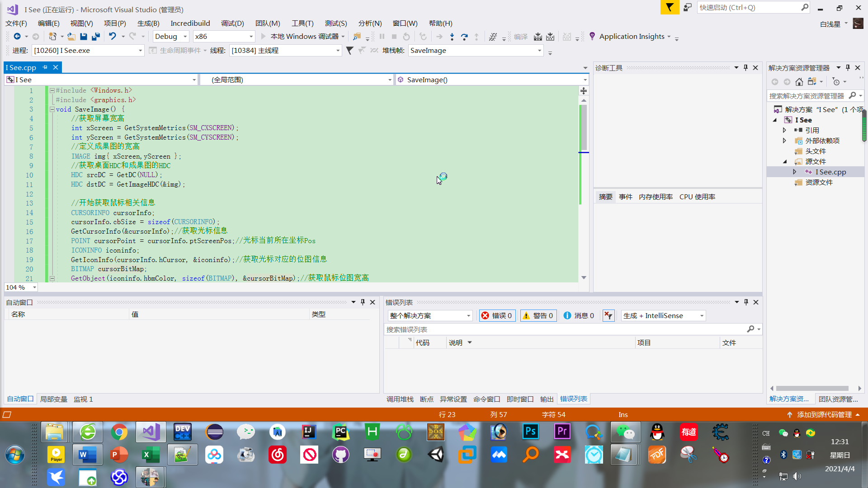Toggle the messages 0 filter

(579, 316)
